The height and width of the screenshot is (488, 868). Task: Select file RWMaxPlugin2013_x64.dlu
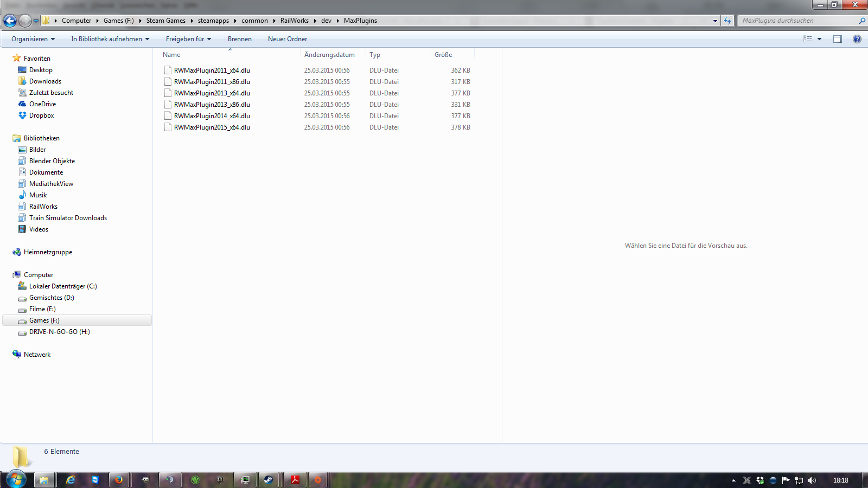pos(212,93)
